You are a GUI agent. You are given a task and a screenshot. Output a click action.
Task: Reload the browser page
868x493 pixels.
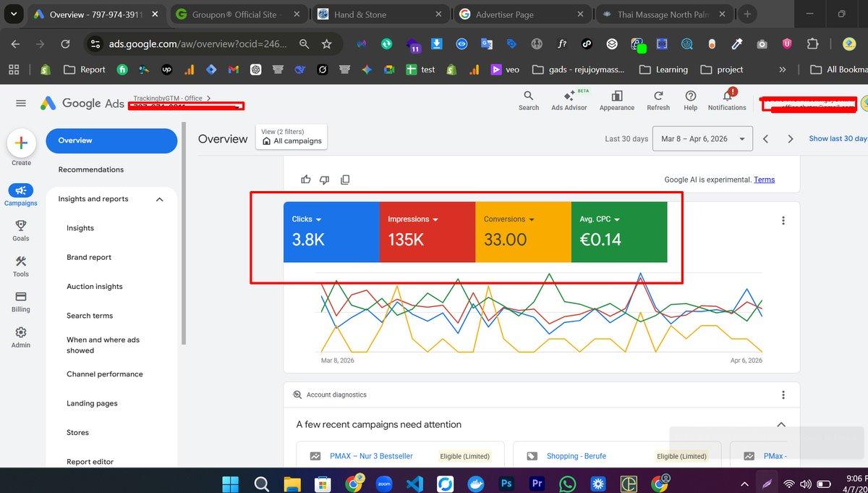[65, 44]
